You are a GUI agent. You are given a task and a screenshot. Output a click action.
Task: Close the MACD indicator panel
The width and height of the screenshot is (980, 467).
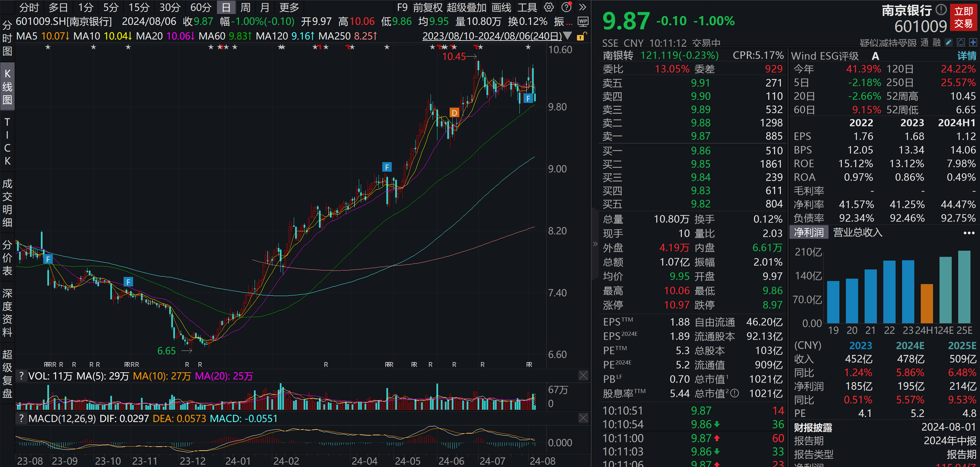point(583,418)
